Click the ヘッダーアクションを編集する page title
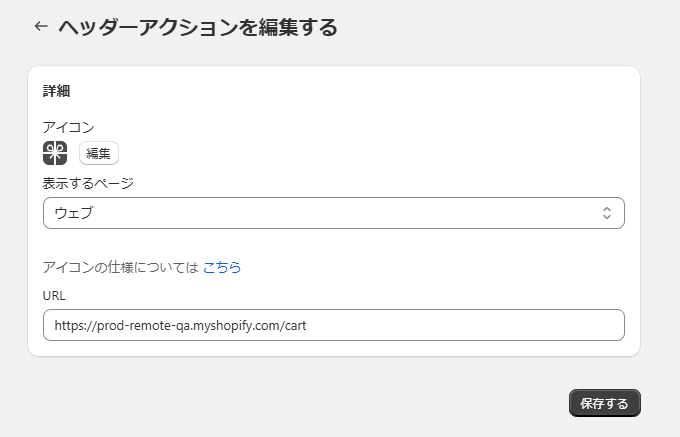Screen dimensions: 680x437 coord(198,27)
